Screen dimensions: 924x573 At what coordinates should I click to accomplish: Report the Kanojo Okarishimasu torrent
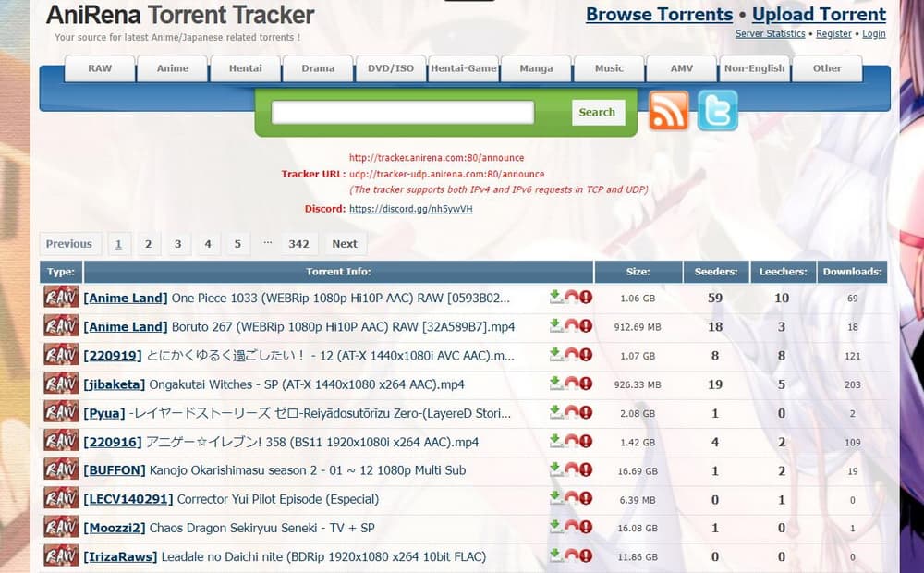coord(587,469)
